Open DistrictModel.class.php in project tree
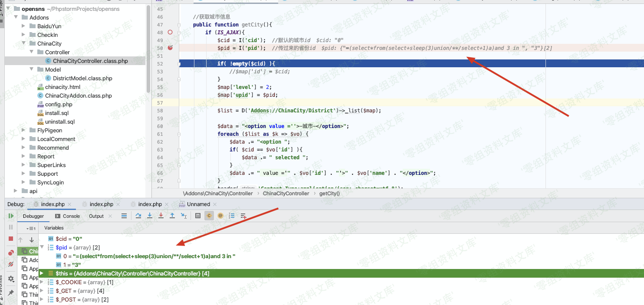644x305 pixels. [x=82, y=79]
